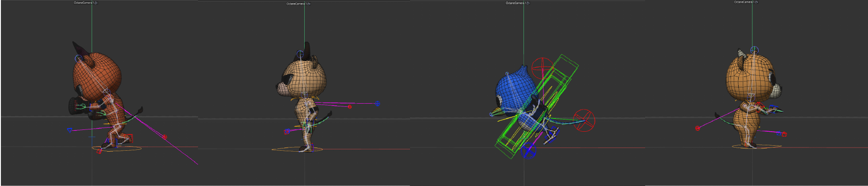The image size is (868, 186).
Task: Select red wireframe sphere beside blue character's tail
Action: coord(584,120)
